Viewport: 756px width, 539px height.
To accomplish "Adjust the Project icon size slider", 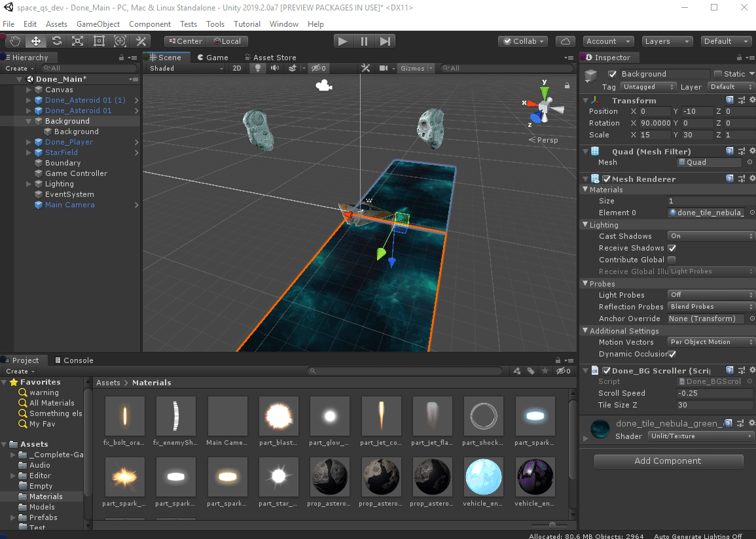I will [552, 525].
